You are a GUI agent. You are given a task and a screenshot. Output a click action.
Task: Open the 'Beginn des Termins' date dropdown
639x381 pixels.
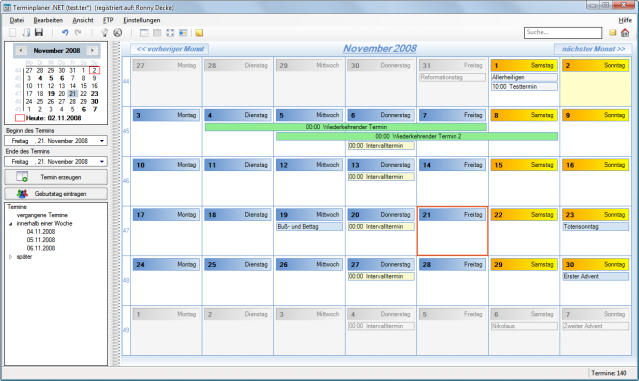[x=102, y=141]
